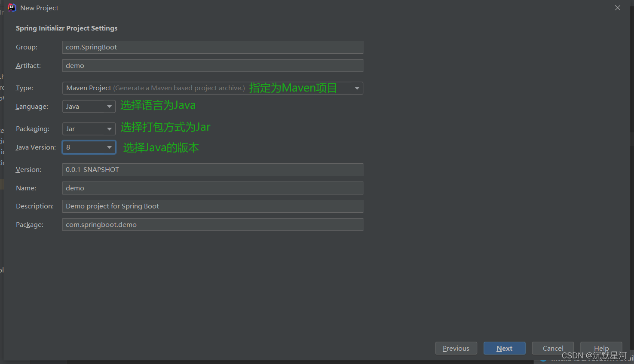Click the Artifact text field

213,66
